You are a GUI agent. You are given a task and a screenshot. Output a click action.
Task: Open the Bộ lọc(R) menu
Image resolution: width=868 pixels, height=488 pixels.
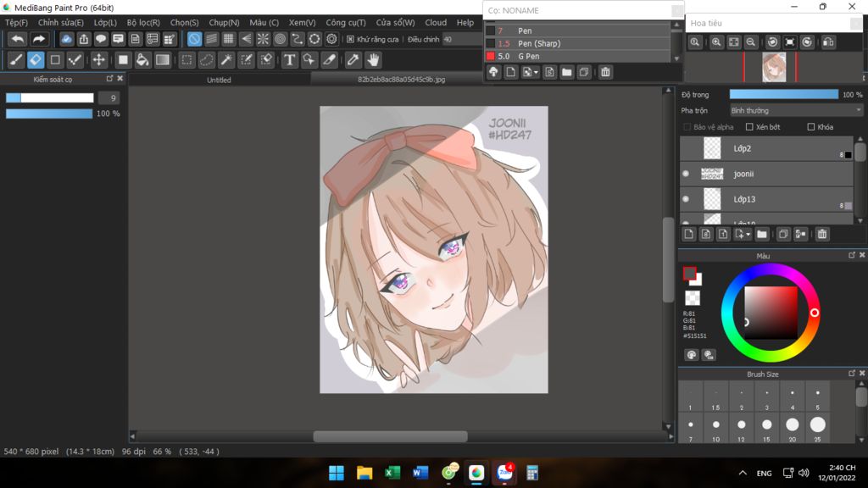pos(143,23)
